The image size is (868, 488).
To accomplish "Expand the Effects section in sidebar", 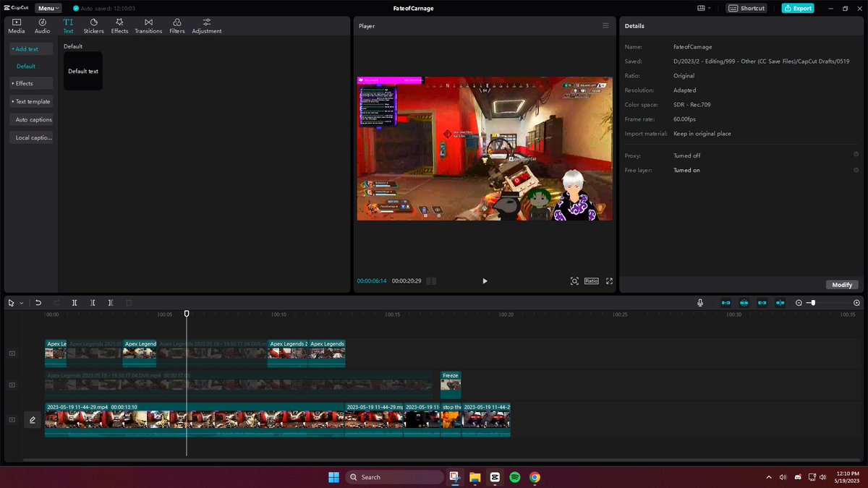I will coord(30,83).
